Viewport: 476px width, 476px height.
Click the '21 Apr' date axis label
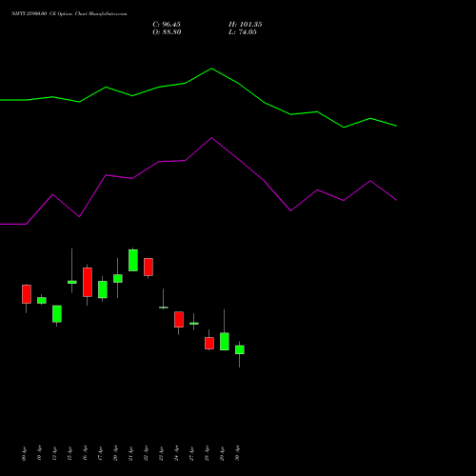click(131, 454)
